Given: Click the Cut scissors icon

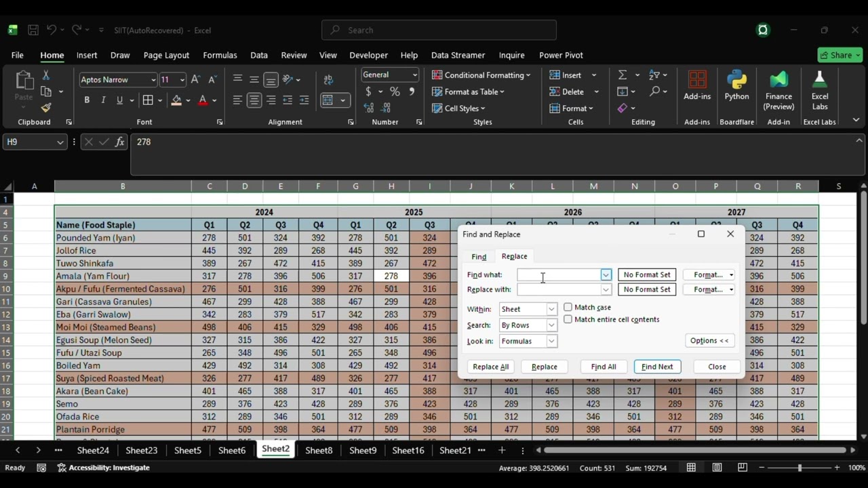Looking at the screenshot, I should coord(46,75).
